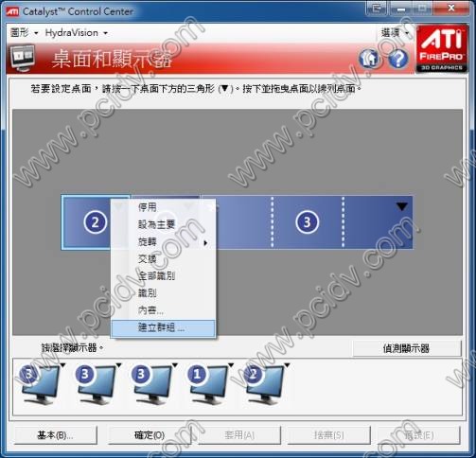Click the ATI icon in the title bar

12,12
